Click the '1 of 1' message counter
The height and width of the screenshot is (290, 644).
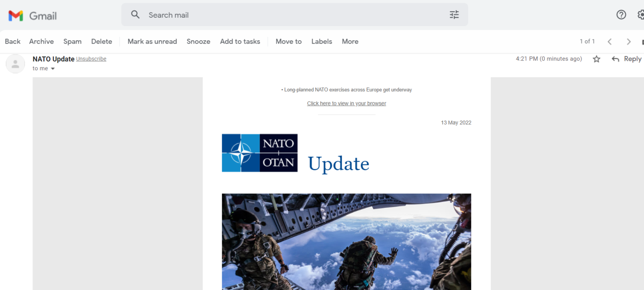pos(587,41)
